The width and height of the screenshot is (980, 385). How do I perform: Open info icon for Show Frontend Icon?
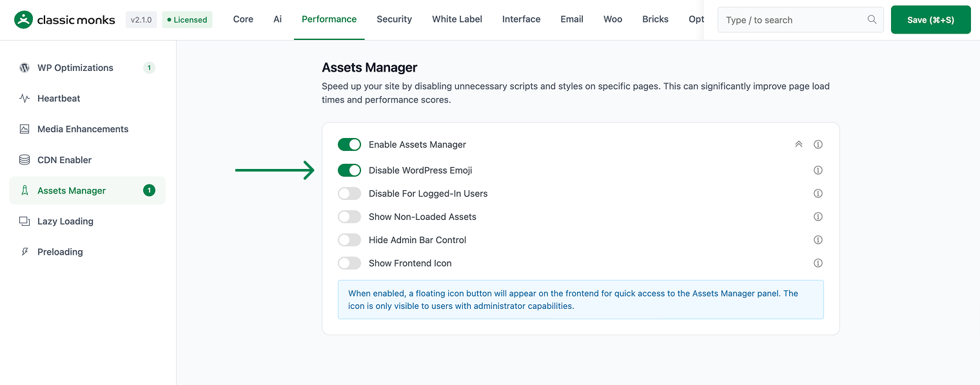coord(818,263)
